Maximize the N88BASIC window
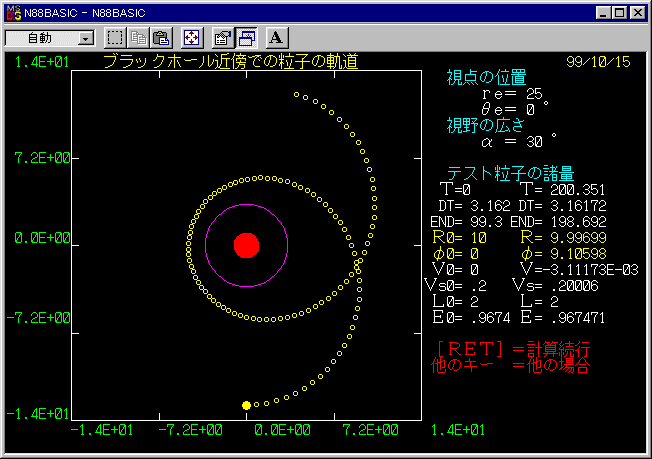This screenshot has height=459, width=652. pos(620,12)
